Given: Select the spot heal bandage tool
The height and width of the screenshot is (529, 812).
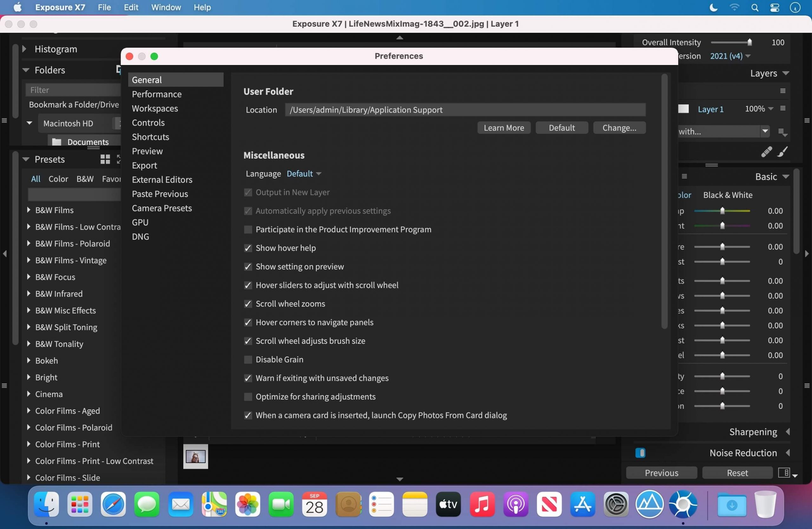Looking at the screenshot, I should (x=766, y=151).
